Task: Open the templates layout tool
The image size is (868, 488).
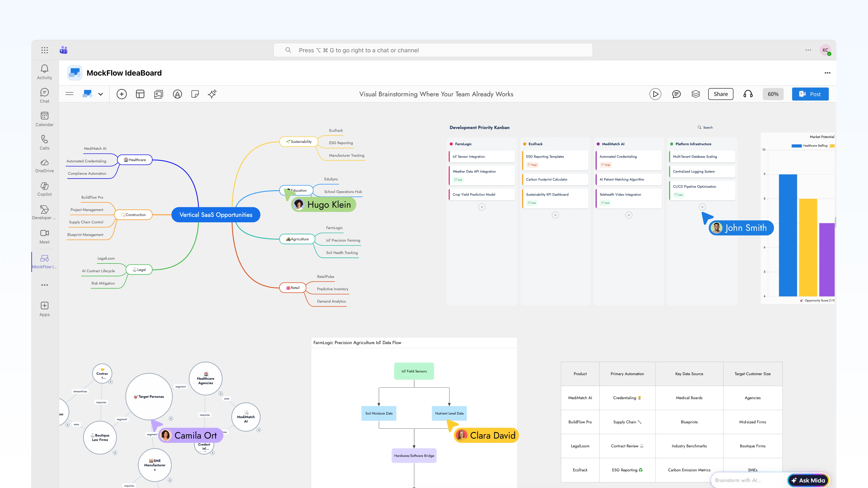Action: tap(140, 94)
